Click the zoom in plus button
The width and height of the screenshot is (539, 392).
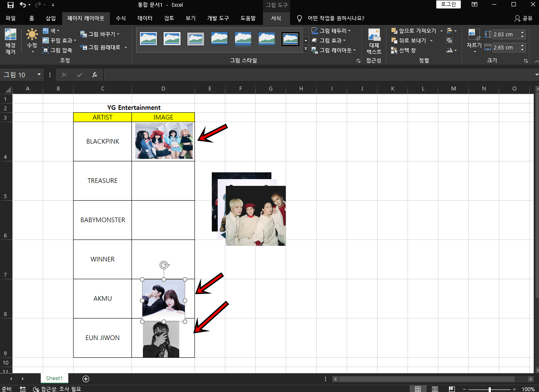tap(514, 389)
